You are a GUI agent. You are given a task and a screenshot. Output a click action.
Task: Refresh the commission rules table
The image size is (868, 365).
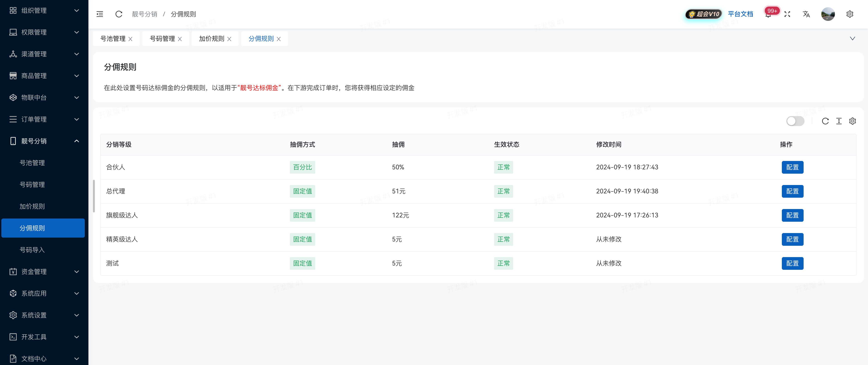[825, 121]
